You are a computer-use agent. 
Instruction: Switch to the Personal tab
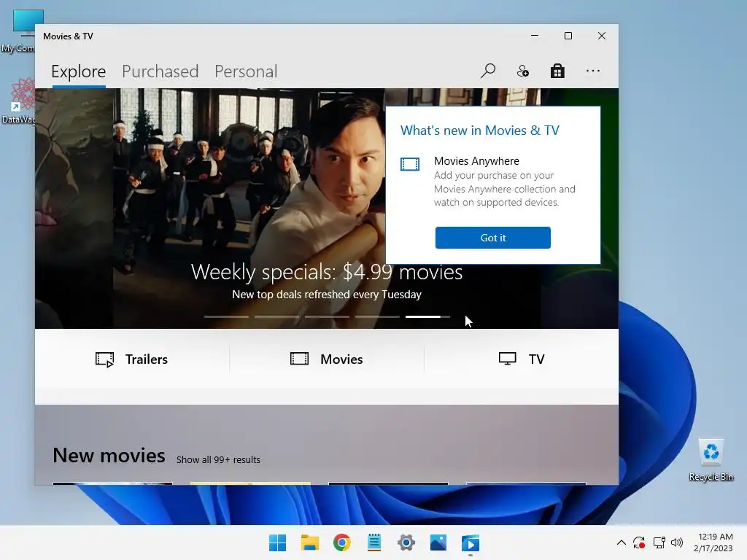click(x=246, y=71)
